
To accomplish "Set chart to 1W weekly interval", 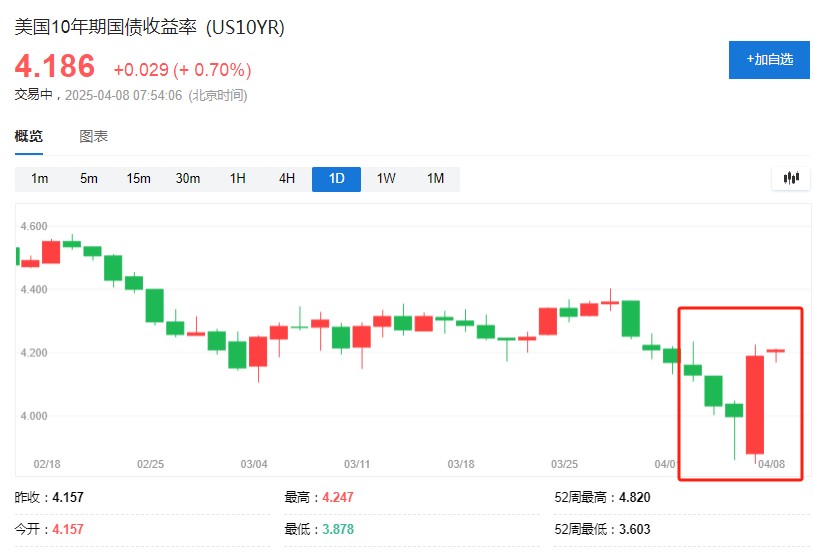I will point(386,179).
